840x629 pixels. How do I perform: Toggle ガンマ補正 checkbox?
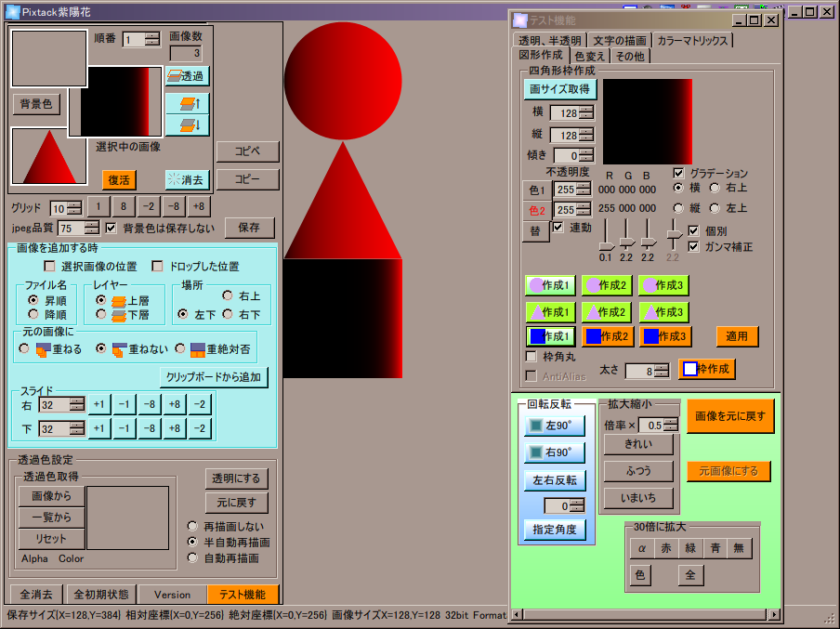[x=694, y=246]
